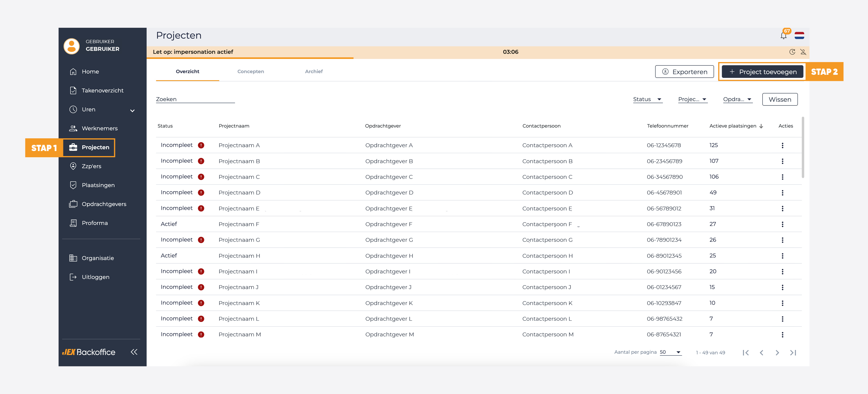This screenshot has height=394, width=868.
Task: Open actions menu for Projectnaam E
Action: click(782, 209)
